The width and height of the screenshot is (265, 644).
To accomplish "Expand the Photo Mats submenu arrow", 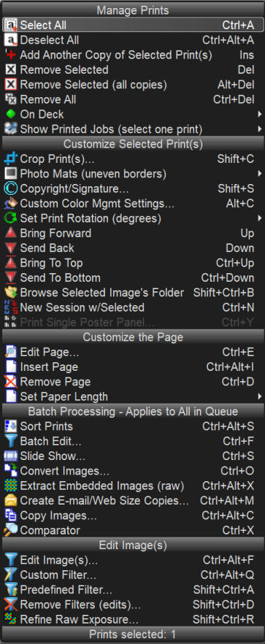I will tap(260, 174).
